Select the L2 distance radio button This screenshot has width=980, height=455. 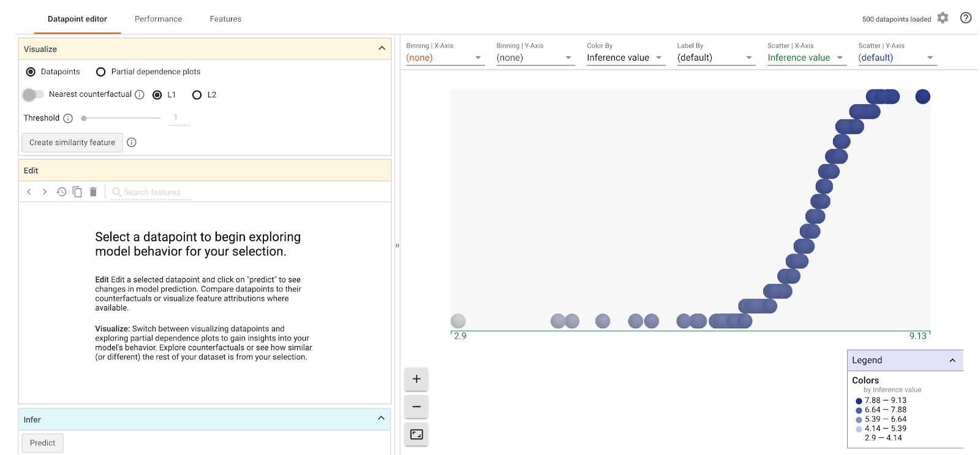197,95
